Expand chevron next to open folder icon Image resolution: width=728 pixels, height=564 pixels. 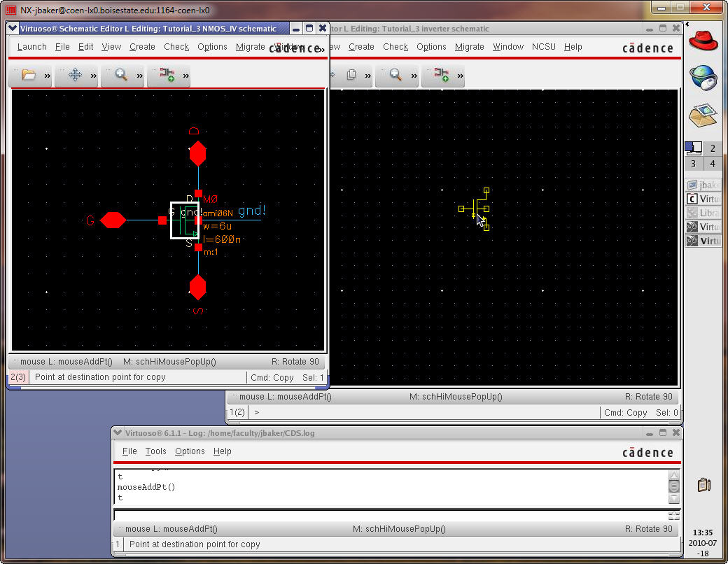[48, 76]
